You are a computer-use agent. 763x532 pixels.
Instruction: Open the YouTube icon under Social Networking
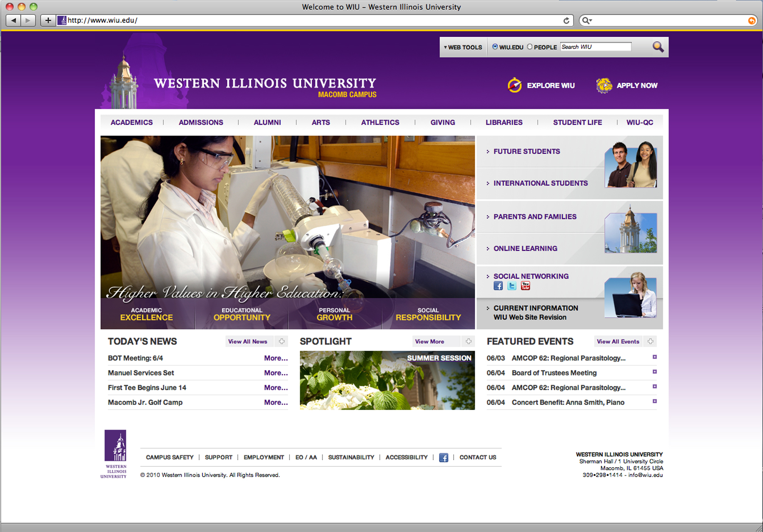[525, 286]
